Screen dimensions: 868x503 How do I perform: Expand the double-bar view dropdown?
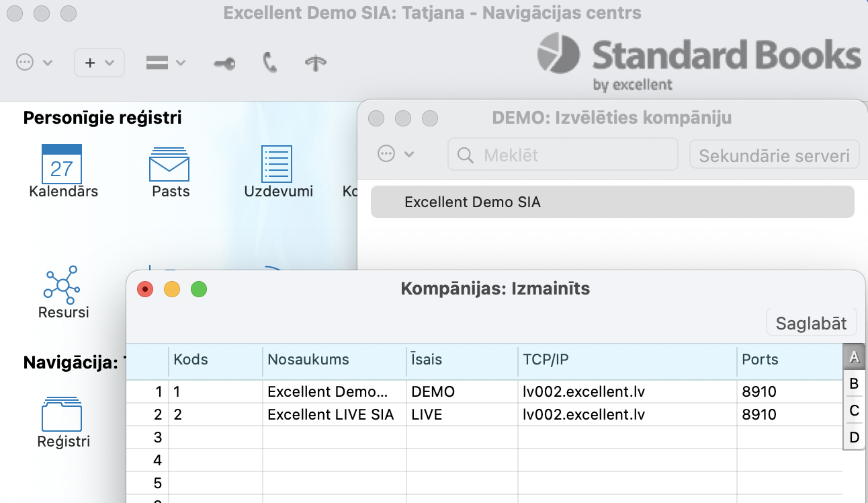click(165, 63)
